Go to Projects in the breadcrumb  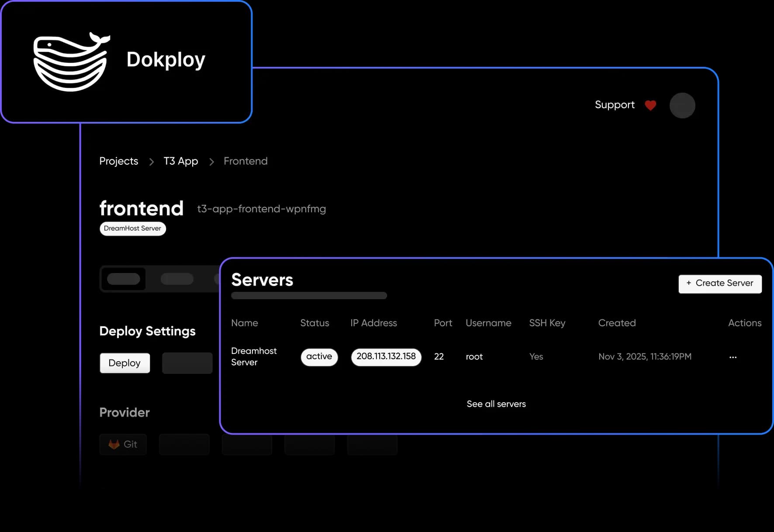point(118,161)
